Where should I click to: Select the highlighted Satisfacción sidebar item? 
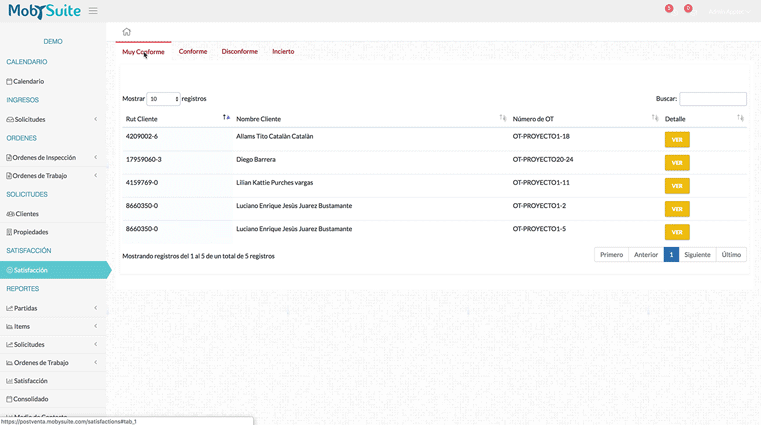pos(55,270)
